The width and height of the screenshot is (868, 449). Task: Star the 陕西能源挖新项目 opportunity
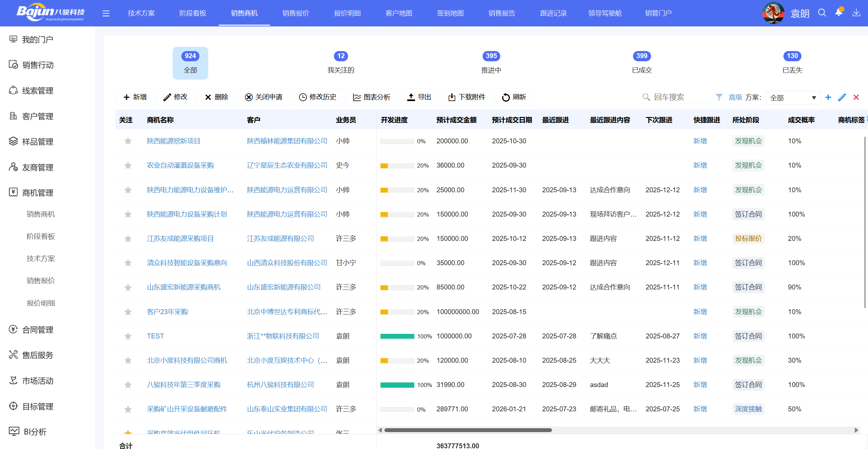[x=128, y=141]
